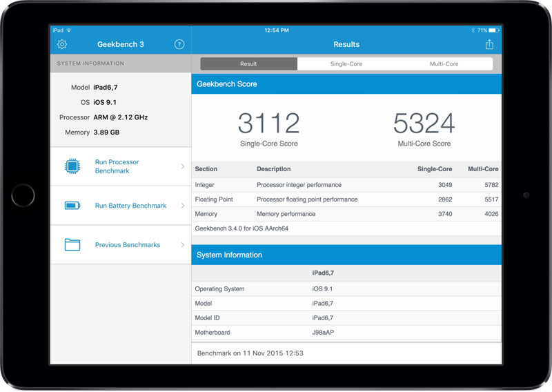Tap the Integer single-core value 3049
Viewport: 552px width, 392px height.
(445, 185)
